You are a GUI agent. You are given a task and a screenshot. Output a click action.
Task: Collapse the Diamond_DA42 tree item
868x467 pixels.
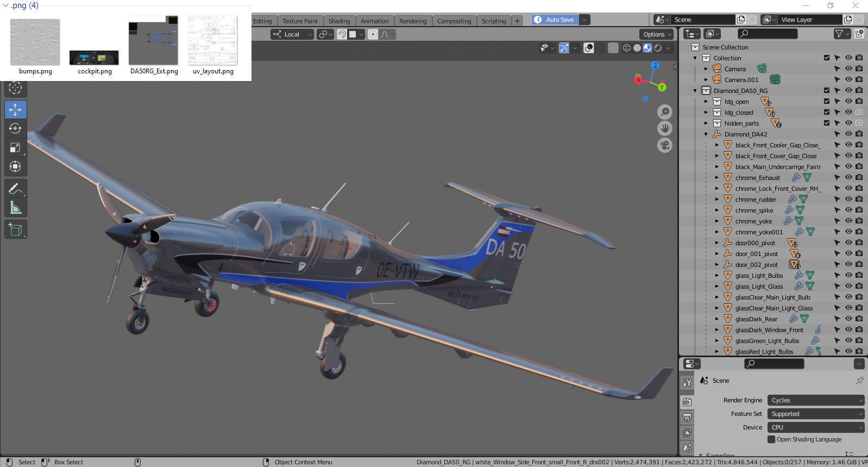click(x=706, y=134)
